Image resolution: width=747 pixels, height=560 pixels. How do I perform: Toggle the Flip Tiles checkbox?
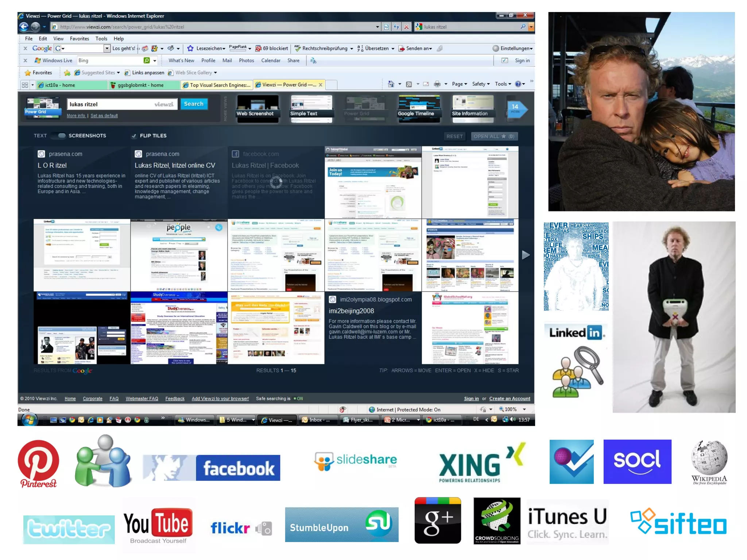(x=134, y=136)
